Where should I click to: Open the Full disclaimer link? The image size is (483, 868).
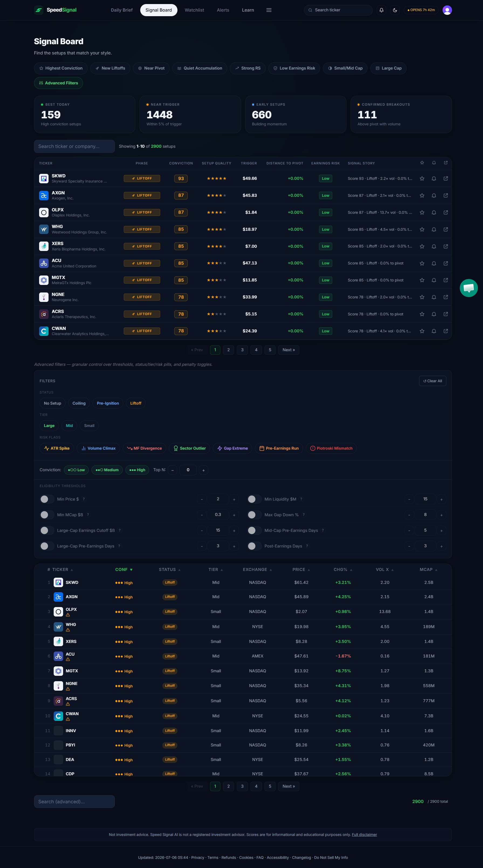364,835
